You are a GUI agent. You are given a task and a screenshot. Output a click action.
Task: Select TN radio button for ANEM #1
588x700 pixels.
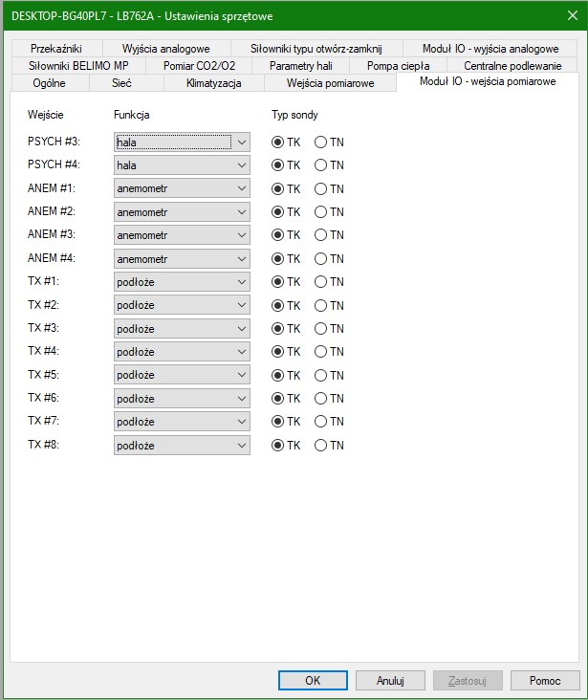pyautogui.click(x=321, y=188)
